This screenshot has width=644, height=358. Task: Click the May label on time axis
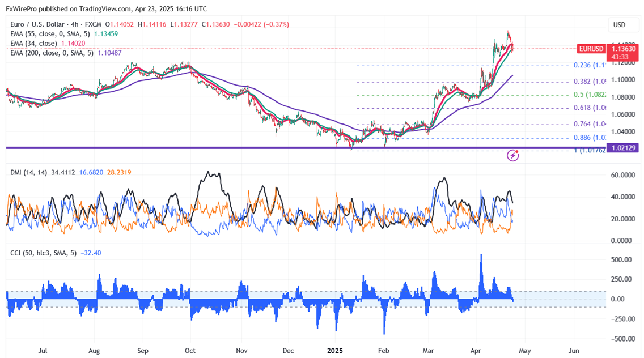(x=525, y=351)
